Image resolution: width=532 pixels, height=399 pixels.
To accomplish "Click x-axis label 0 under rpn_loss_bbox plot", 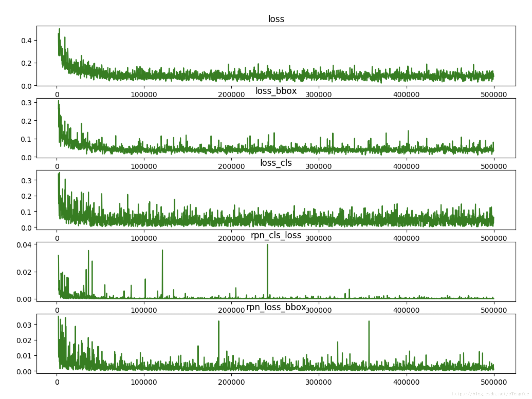I will point(57,382).
